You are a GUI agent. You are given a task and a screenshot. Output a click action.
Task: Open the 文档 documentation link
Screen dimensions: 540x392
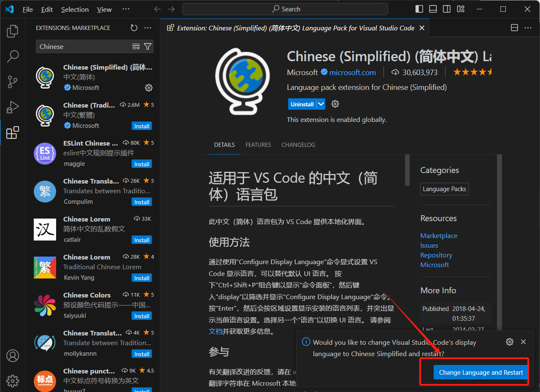(x=216, y=331)
